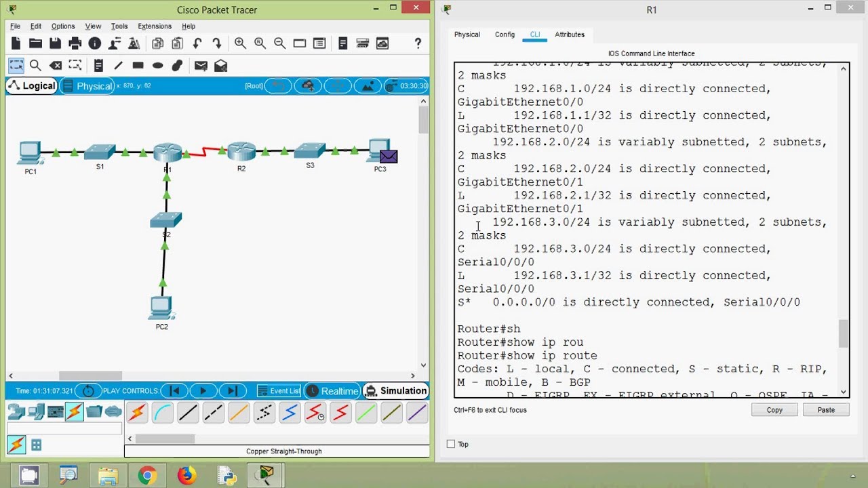868x488 pixels.
Task: Click Paste button in R1 window
Action: [826, 410]
